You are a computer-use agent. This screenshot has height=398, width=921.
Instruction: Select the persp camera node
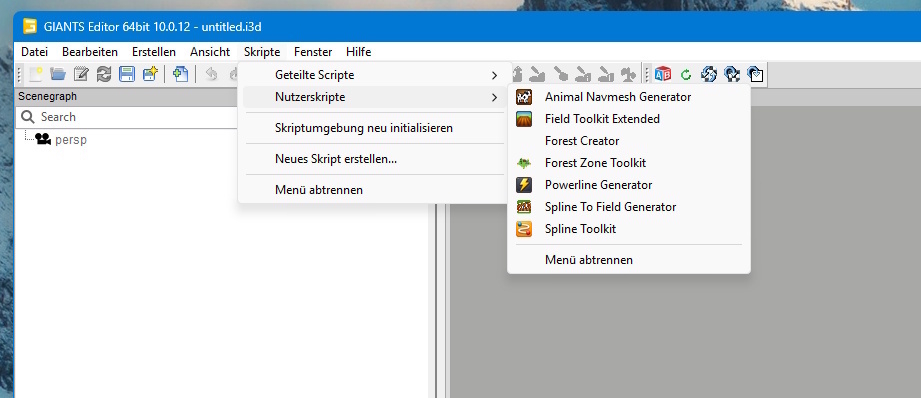[70, 140]
